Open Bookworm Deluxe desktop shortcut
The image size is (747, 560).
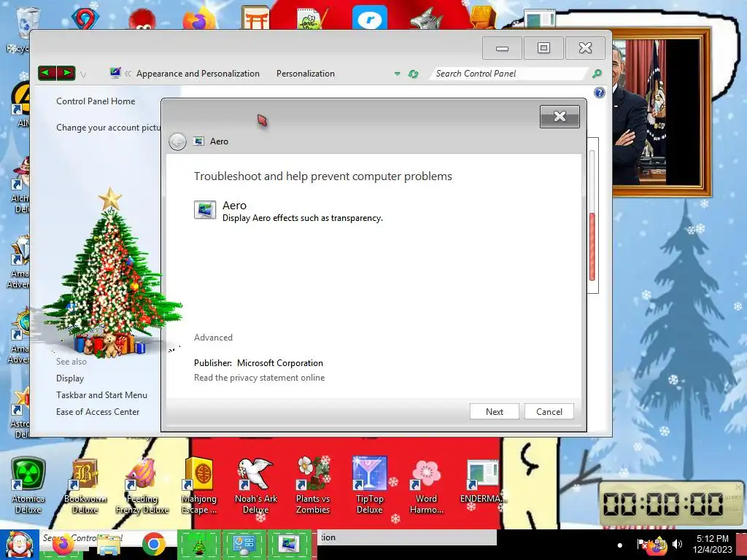(x=85, y=485)
